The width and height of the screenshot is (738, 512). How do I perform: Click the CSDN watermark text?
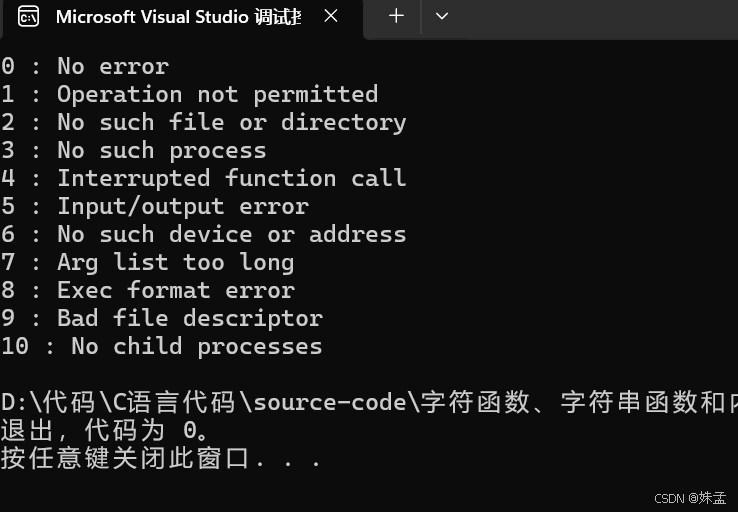tap(690, 498)
